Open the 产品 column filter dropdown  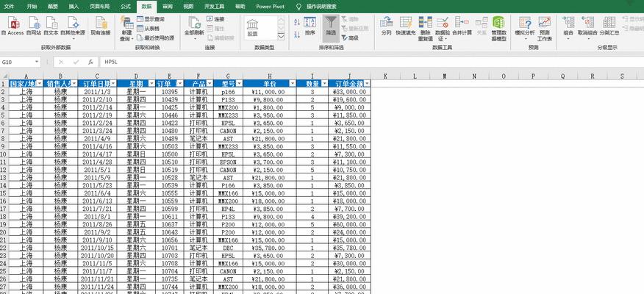(210, 83)
